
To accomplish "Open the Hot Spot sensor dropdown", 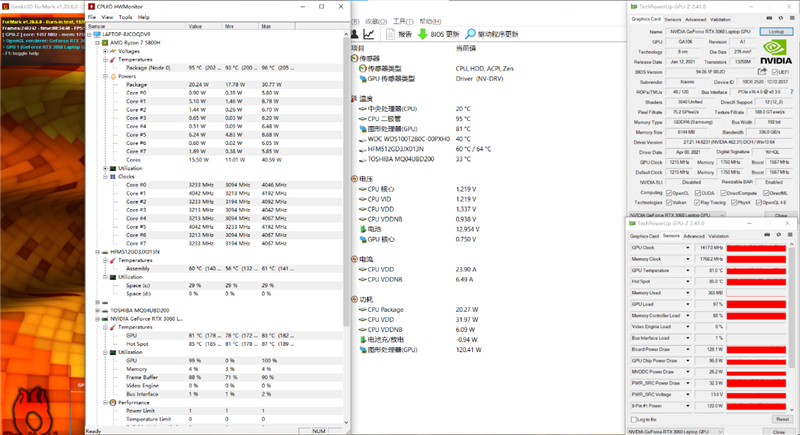I will (687, 282).
